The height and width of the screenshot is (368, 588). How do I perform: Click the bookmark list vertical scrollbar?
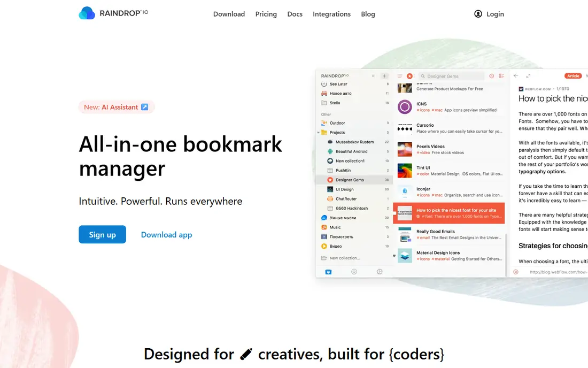click(x=507, y=255)
